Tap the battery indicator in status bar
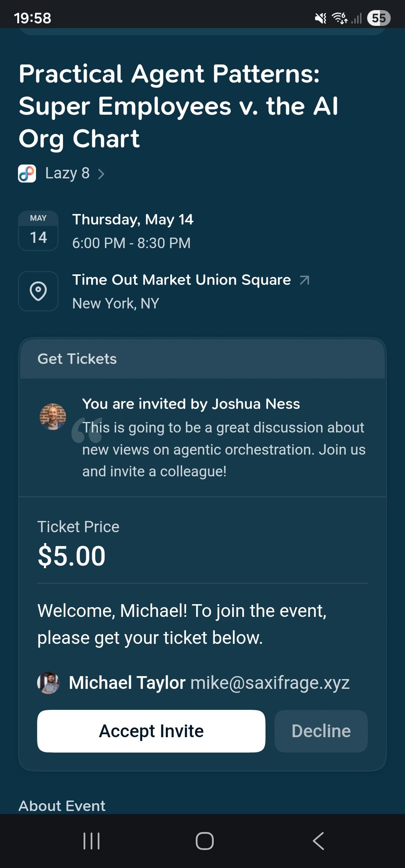The width and height of the screenshot is (405, 868). (x=379, y=18)
